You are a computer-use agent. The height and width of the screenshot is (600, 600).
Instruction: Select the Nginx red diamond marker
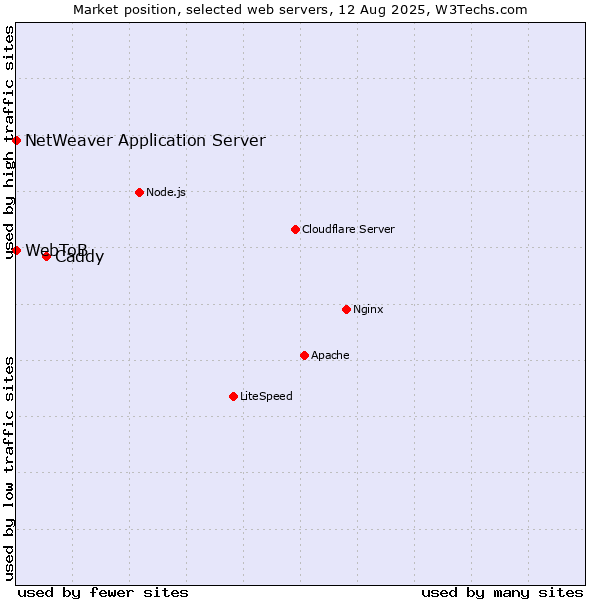(x=347, y=309)
